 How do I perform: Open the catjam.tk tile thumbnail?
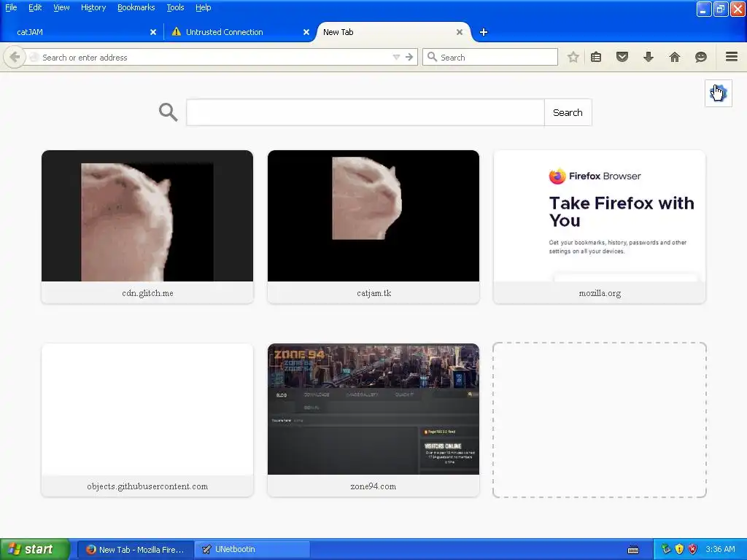pos(373,216)
